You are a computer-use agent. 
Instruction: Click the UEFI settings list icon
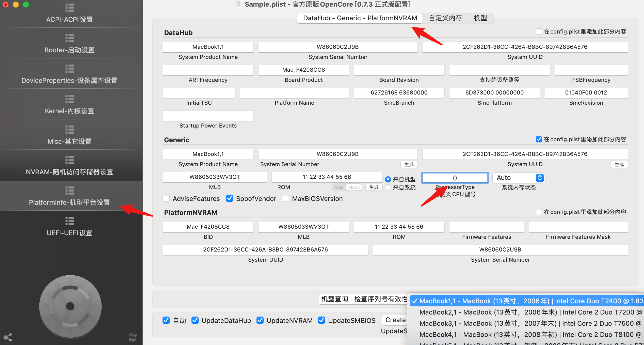(69, 221)
